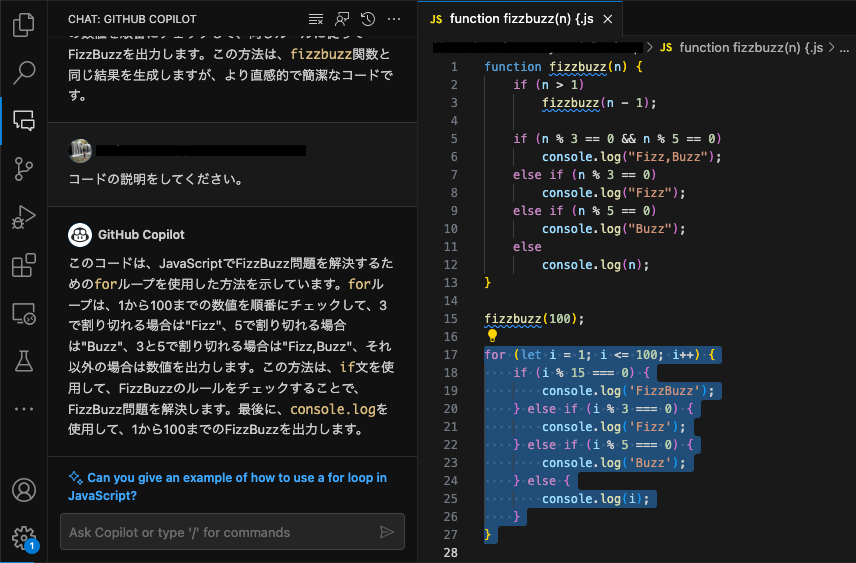Click the else keyword on line 11
The image size is (856, 563).
click(527, 247)
